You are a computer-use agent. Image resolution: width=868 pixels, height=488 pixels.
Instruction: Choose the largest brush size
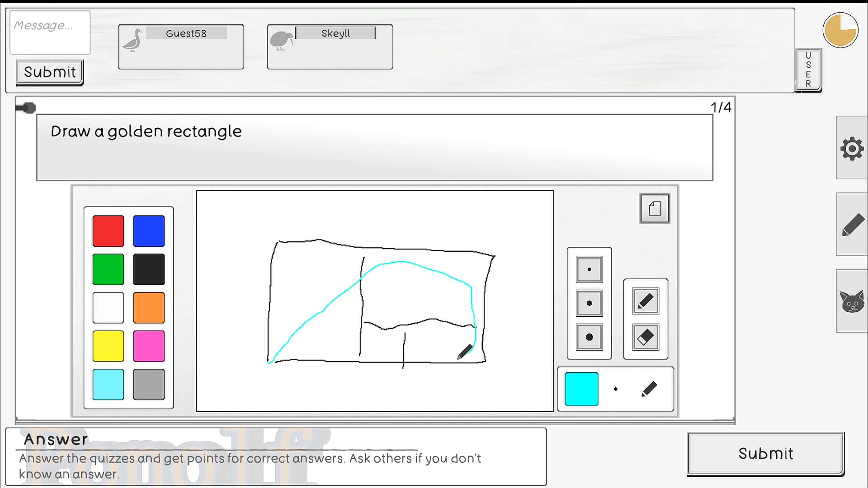click(589, 337)
